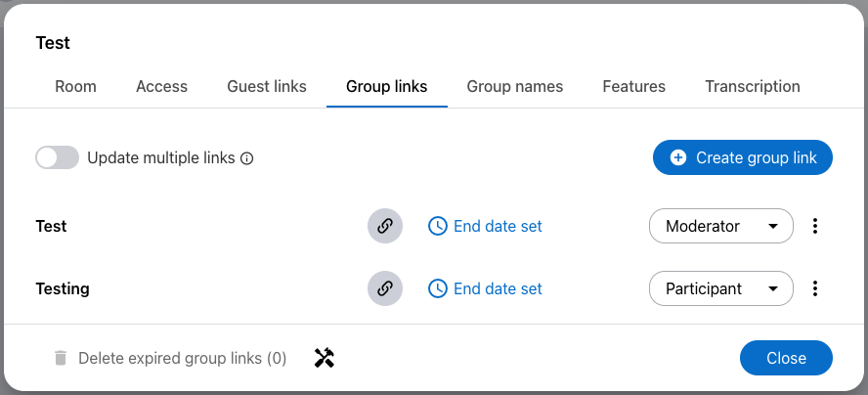Switch to the Guest links tab
This screenshot has width=868, height=395.
click(x=267, y=86)
